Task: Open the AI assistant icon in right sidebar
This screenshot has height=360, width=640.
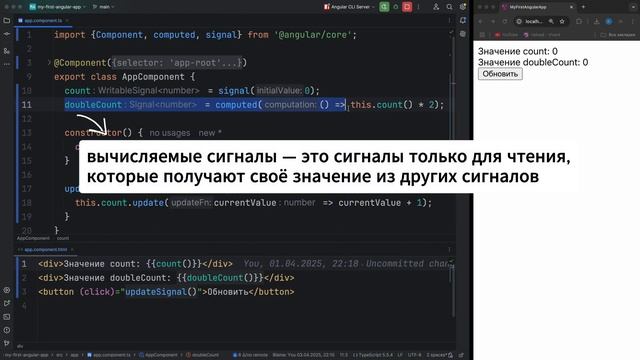Action: coord(463,34)
